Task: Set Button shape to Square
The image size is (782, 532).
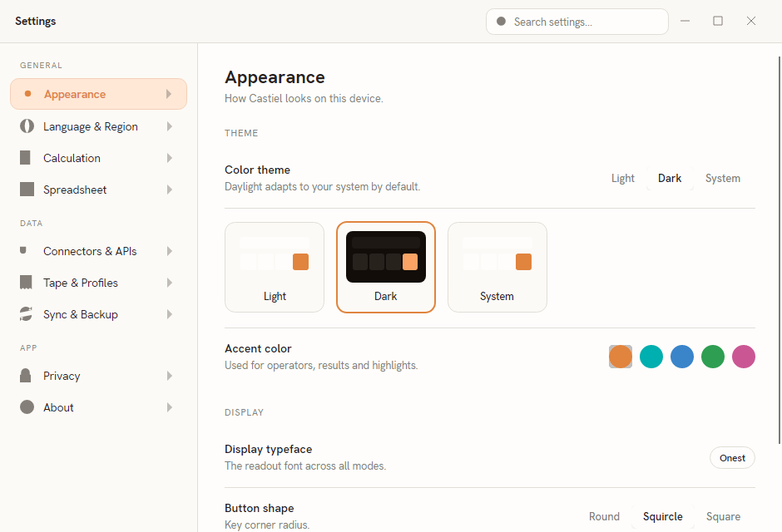Action: 723,516
